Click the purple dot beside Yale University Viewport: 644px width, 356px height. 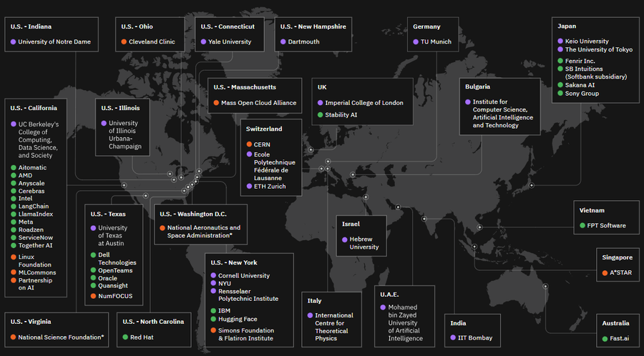[x=204, y=42]
